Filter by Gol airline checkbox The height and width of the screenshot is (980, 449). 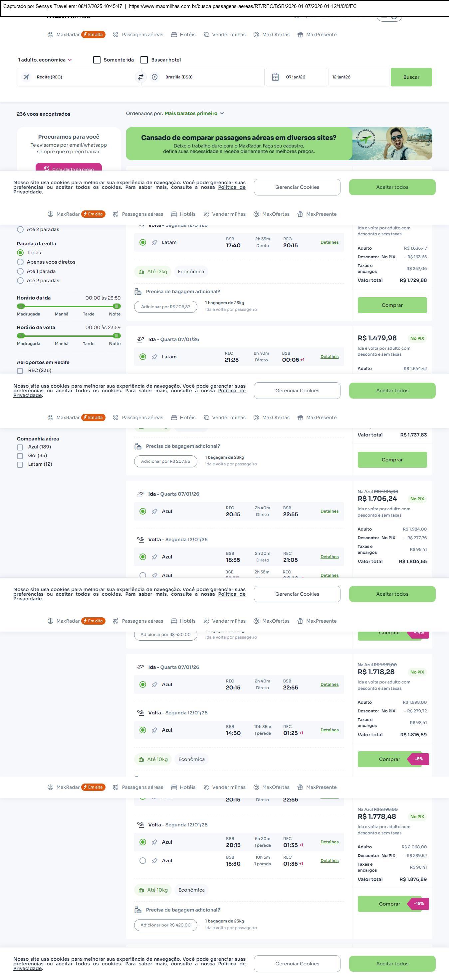(20, 456)
